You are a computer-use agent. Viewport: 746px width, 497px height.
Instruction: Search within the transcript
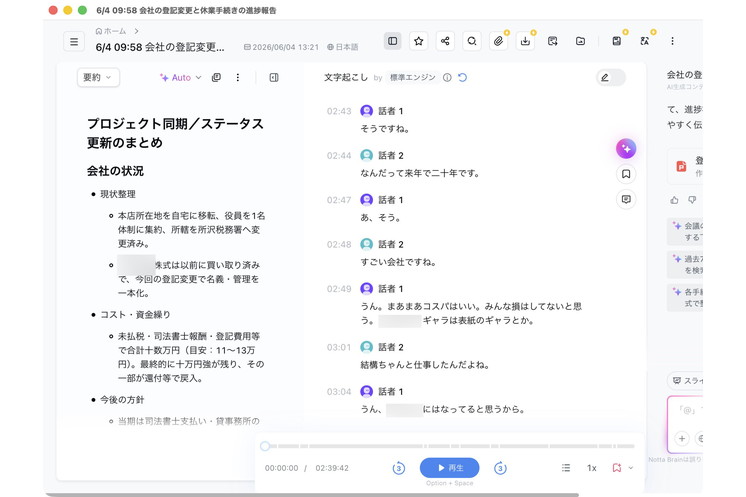pos(471,41)
